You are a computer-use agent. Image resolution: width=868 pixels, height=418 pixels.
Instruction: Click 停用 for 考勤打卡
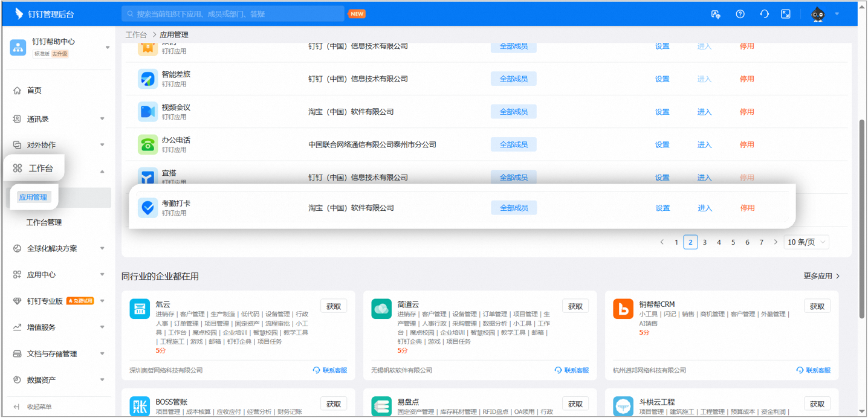[747, 208]
